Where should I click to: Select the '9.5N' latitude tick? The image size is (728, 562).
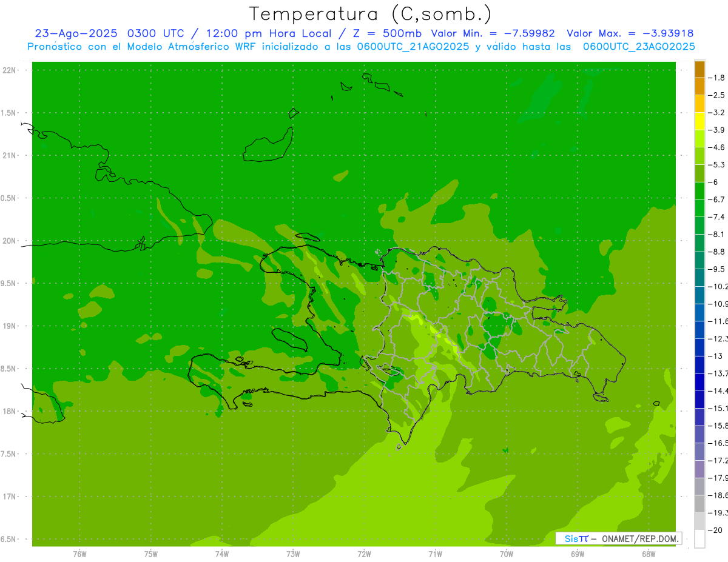pyautogui.click(x=9, y=284)
